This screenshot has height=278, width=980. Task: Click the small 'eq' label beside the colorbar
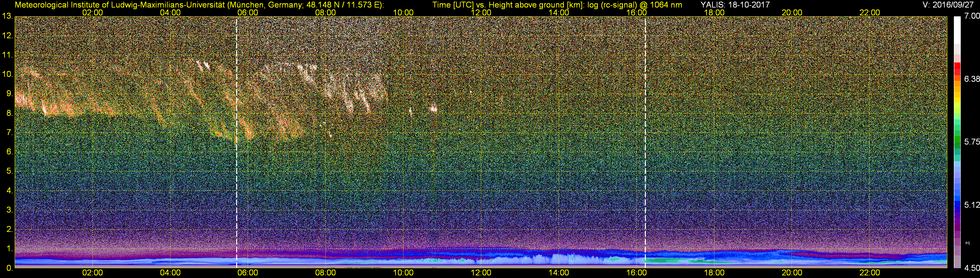(968, 243)
